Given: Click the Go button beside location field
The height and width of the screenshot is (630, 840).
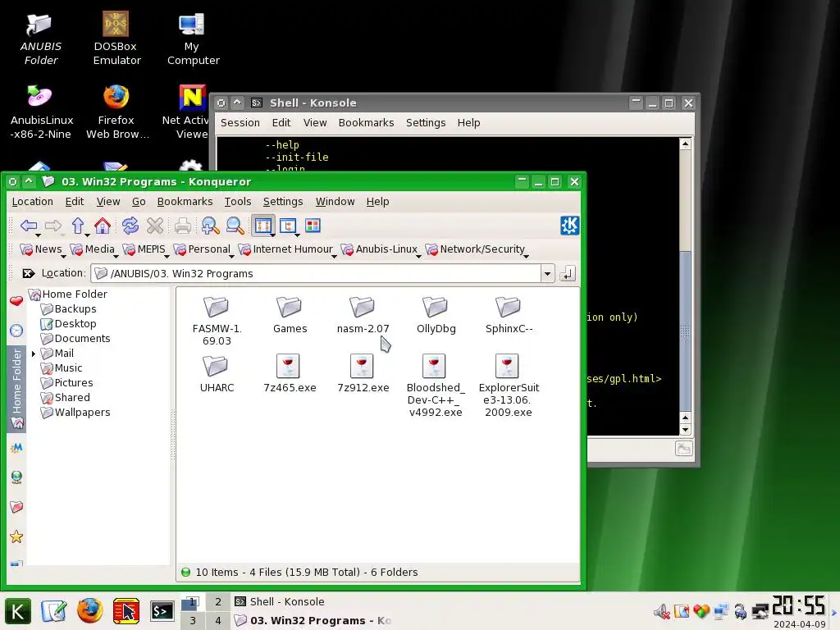Looking at the screenshot, I should coord(568,274).
